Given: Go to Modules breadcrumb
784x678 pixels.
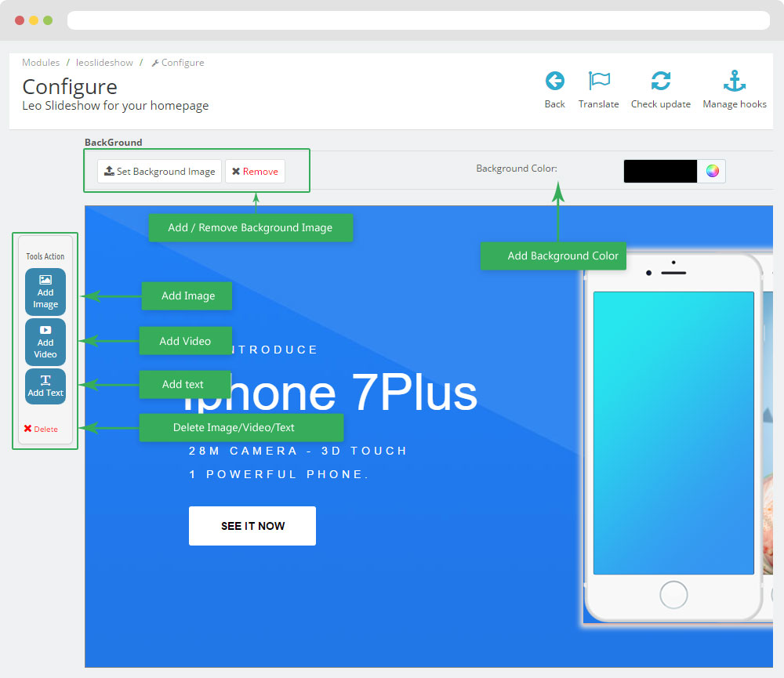Looking at the screenshot, I should pos(41,63).
